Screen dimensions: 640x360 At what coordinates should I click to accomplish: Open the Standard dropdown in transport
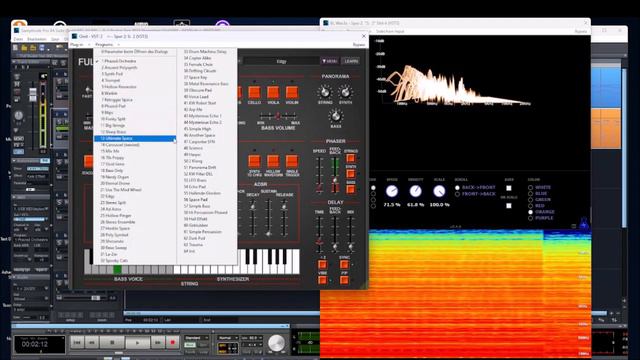coord(196,338)
